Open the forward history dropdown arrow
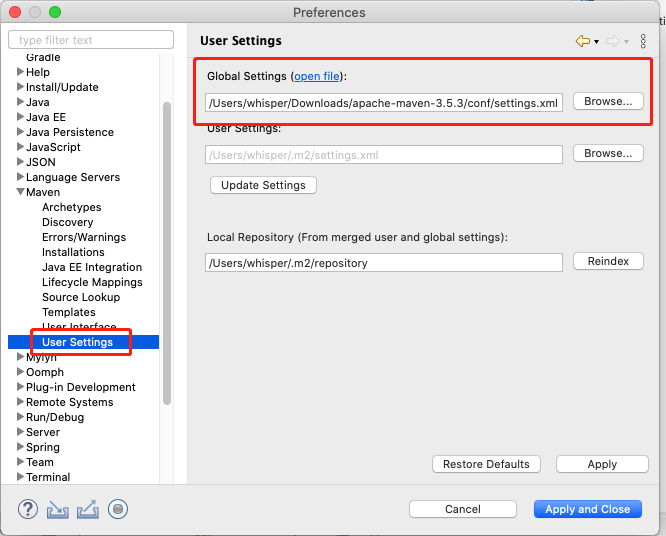666x536 pixels. (x=626, y=42)
